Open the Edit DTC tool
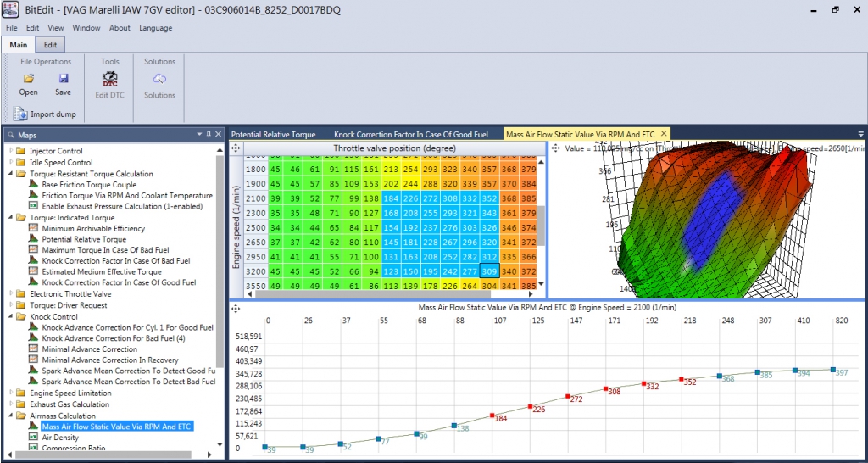868x463 pixels. coord(110,85)
